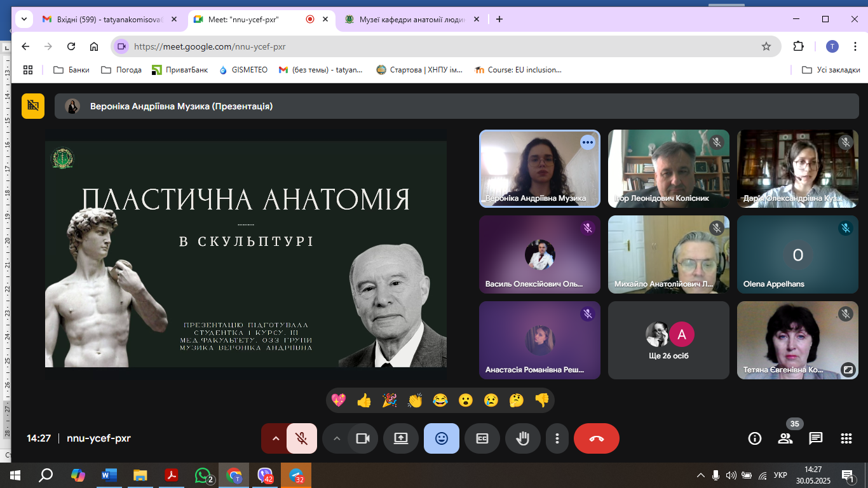This screenshot has height=488, width=868.
Task: Open tab search dropdown arrow
Action: [24, 19]
